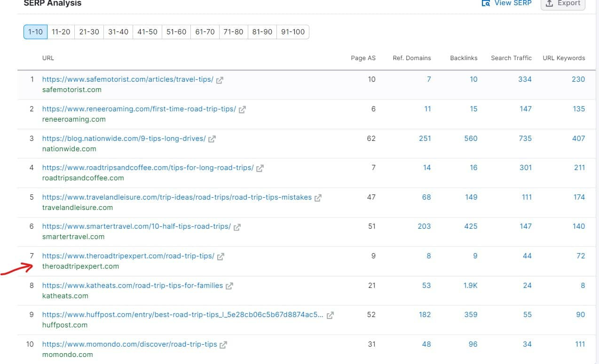Click the Page AS column header
The width and height of the screenshot is (599, 364).
(x=363, y=58)
